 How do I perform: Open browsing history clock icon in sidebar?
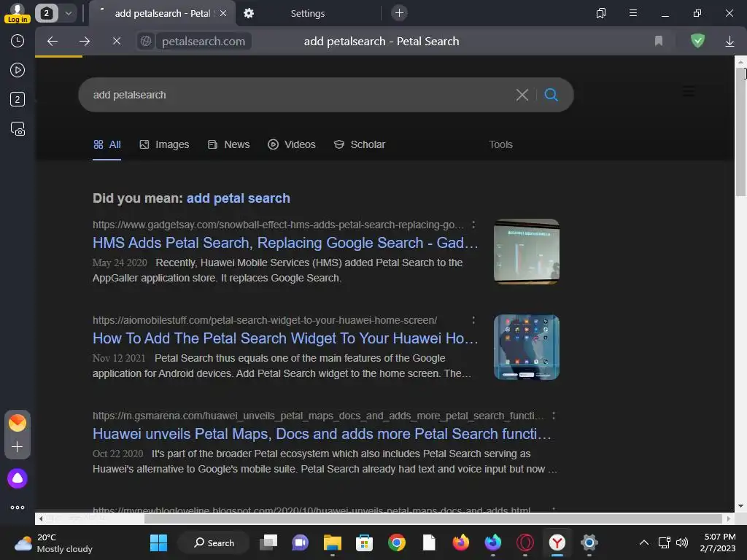[x=18, y=41]
